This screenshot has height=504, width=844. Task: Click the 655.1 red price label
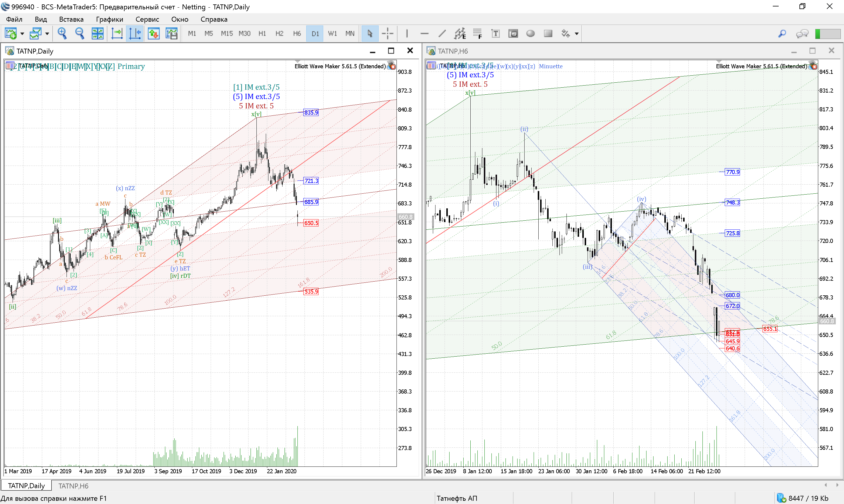click(770, 329)
